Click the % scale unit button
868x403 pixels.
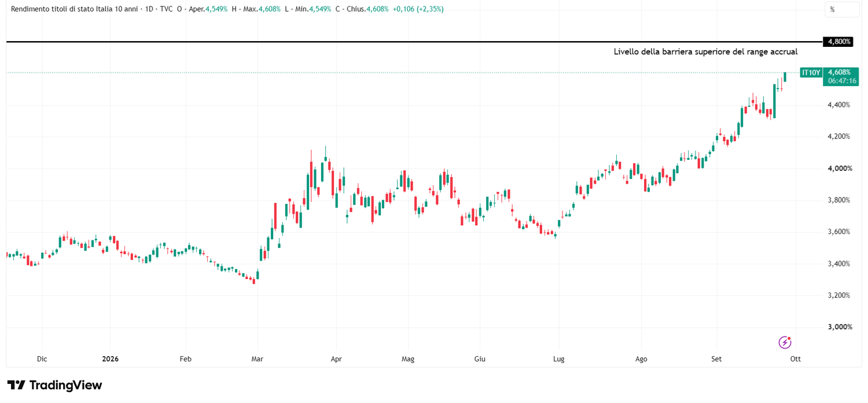[x=842, y=9]
